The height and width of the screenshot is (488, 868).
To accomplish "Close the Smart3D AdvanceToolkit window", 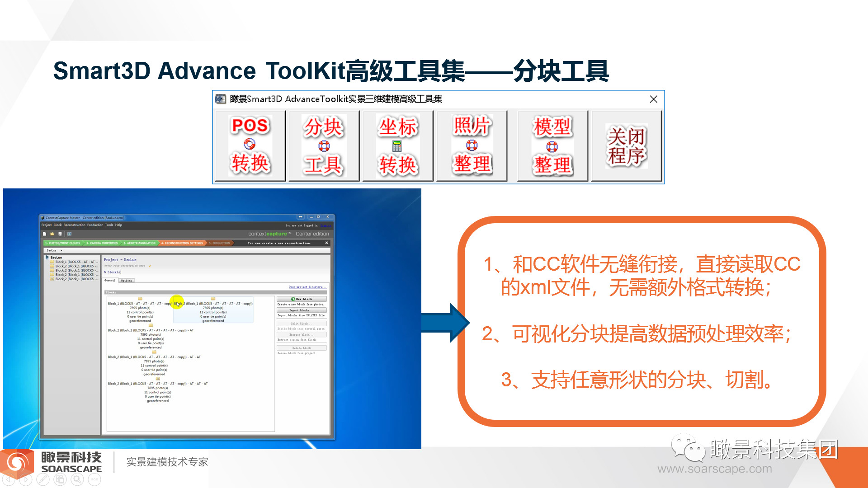I will pyautogui.click(x=653, y=99).
